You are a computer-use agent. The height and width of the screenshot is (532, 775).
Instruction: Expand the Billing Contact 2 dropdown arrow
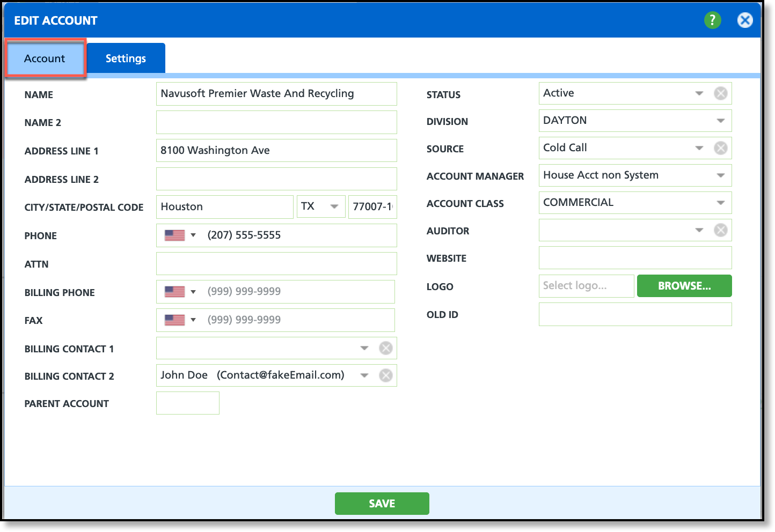[x=364, y=375]
